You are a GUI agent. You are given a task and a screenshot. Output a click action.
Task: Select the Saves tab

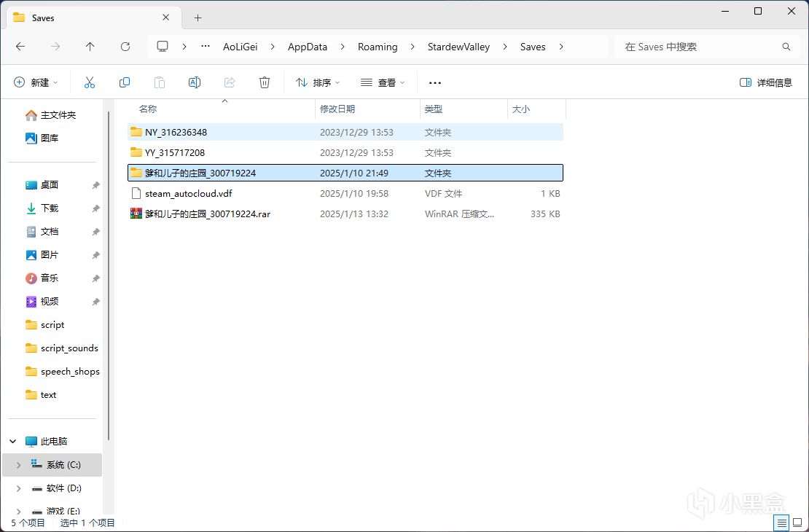[93, 17]
